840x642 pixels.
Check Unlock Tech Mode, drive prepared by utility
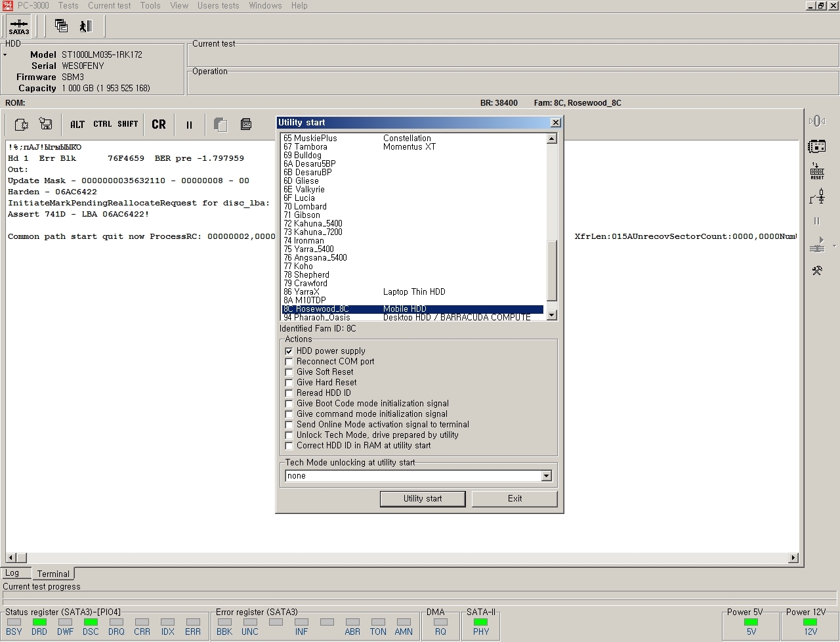pos(289,435)
